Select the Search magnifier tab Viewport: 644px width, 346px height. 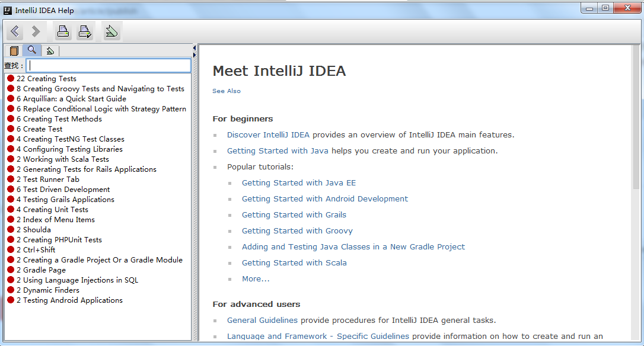[x=32, y=50]
